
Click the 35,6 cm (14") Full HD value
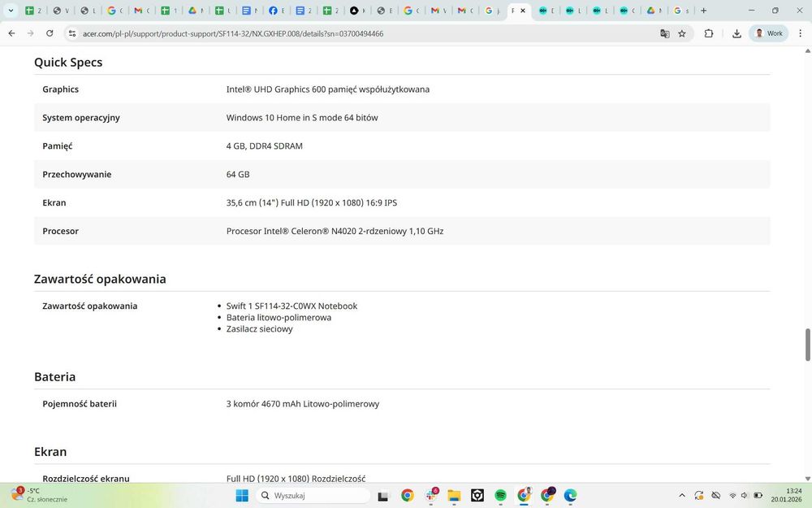click(312, 202)
